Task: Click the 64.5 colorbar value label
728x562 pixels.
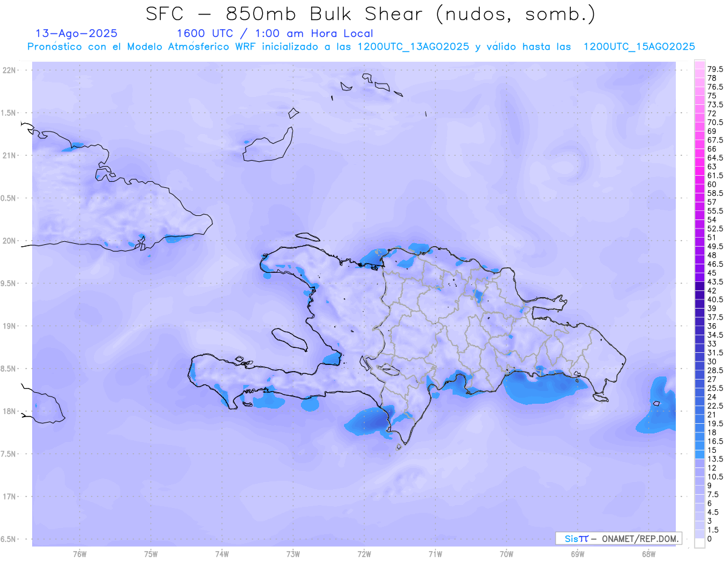Action: [716, 158]
